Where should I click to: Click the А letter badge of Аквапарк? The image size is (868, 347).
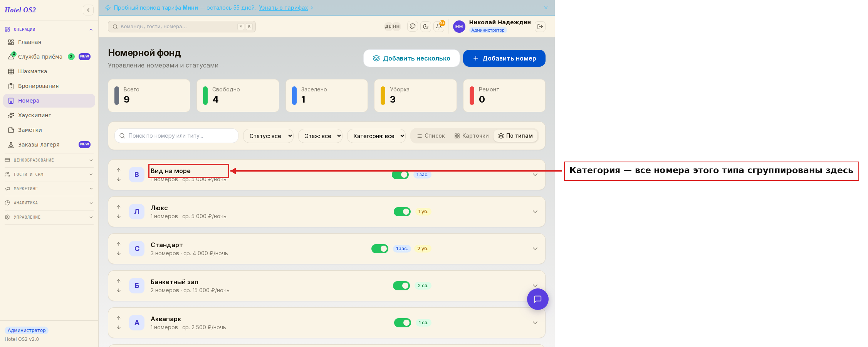coord(137,323)
